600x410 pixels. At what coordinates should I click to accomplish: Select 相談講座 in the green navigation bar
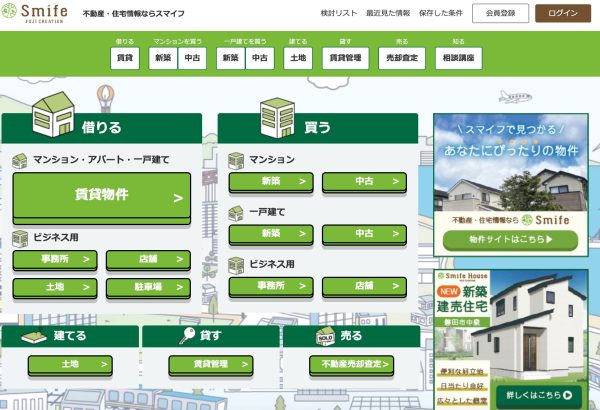[458, 58]
